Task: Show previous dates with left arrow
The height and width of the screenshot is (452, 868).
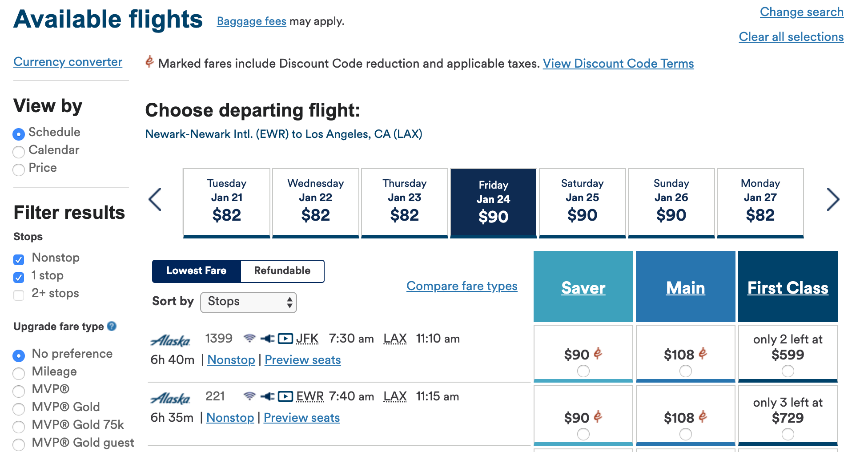Action: (155, 199)
